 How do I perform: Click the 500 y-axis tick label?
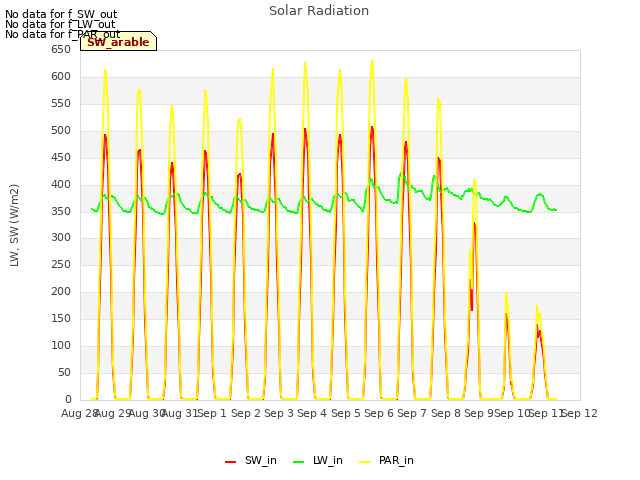[x=61, y=131]
